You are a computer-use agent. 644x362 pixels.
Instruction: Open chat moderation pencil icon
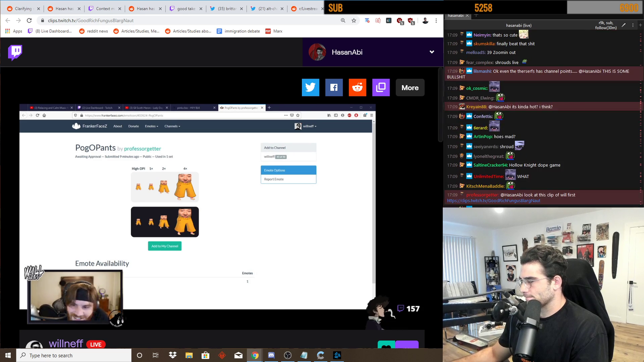(623, 25)
